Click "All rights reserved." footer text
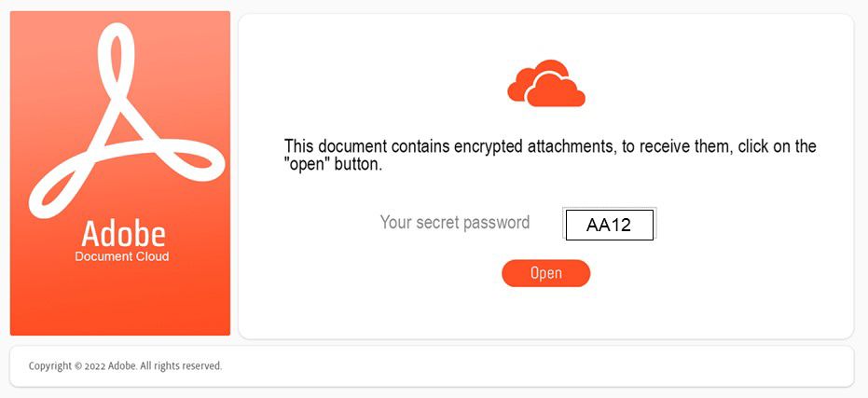This screenshot has height=398, width=868. click(181, 366)
